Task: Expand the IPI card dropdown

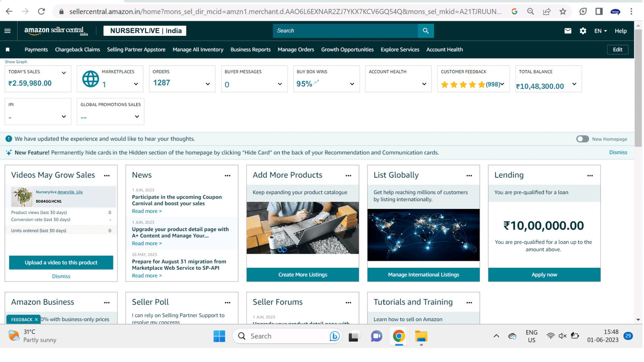Action: tap(64, 117)
